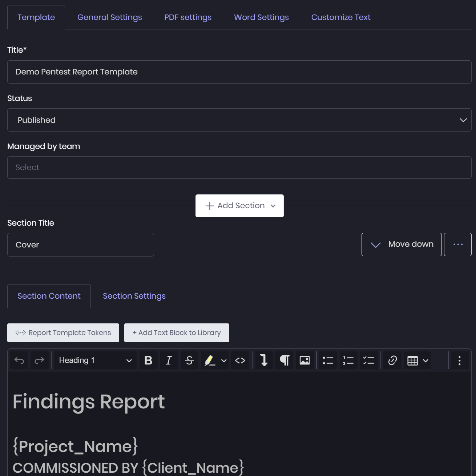Redo the last edit in editor toolbar
This screenshot has width=476, height=476.
[39, 360]
